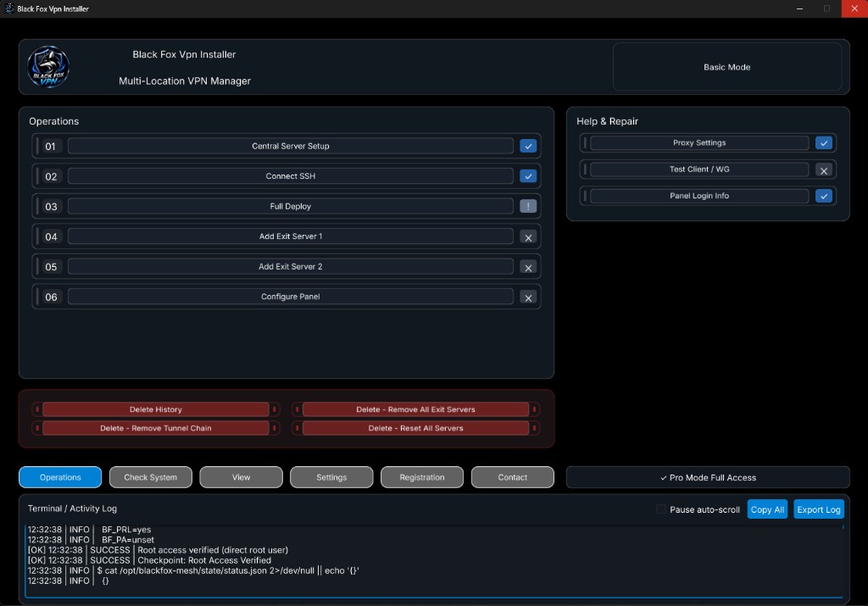868x606 pixels.
Task: Click step number 01 label
Action: pyautogui.click(x=50, y=147)
